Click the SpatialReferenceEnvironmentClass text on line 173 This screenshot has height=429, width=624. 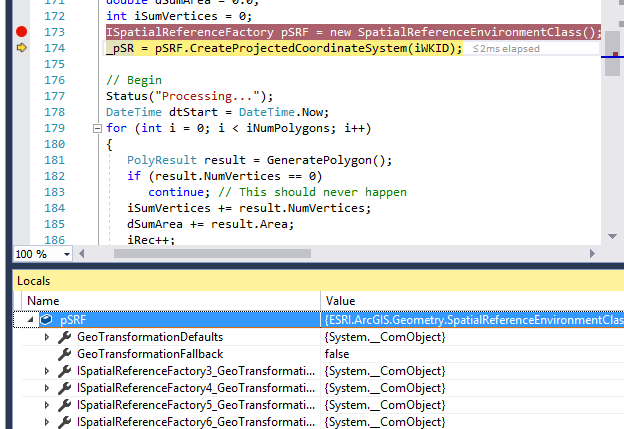click(x=470, y=32)
